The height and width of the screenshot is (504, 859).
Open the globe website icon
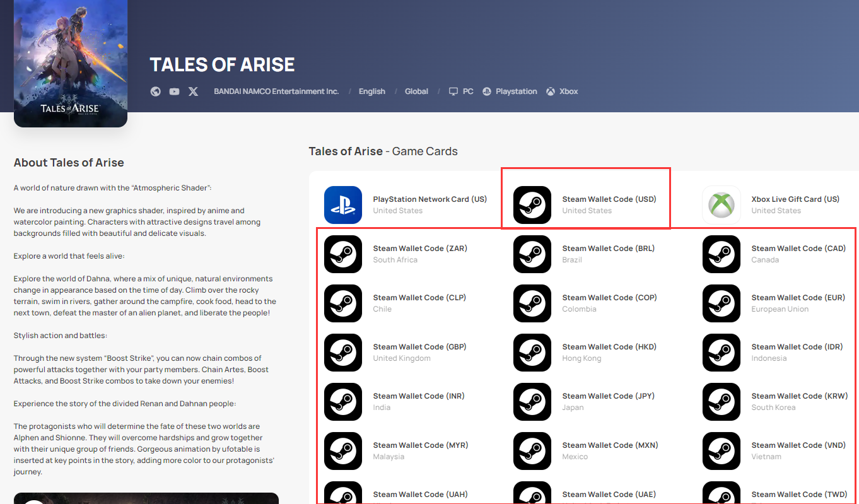[x=156, y=91]
